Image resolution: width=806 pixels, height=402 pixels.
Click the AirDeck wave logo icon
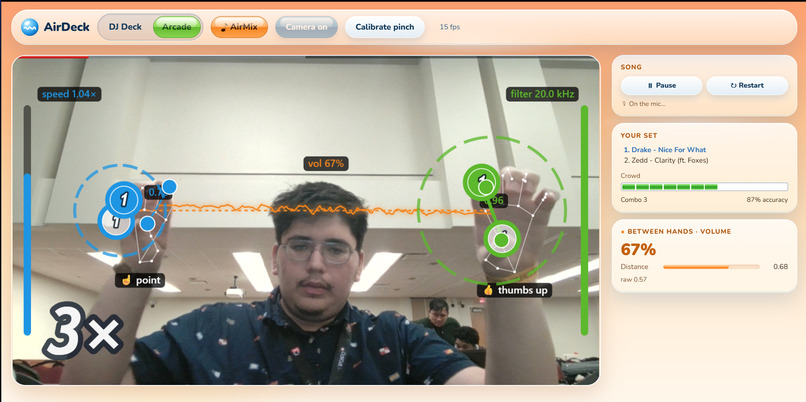point(30,27)
